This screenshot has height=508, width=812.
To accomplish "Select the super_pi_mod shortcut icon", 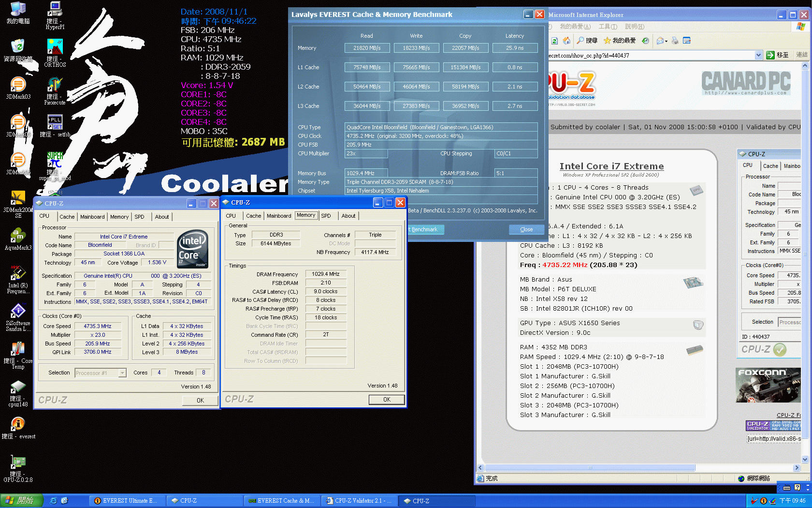I will coord(55,166).
